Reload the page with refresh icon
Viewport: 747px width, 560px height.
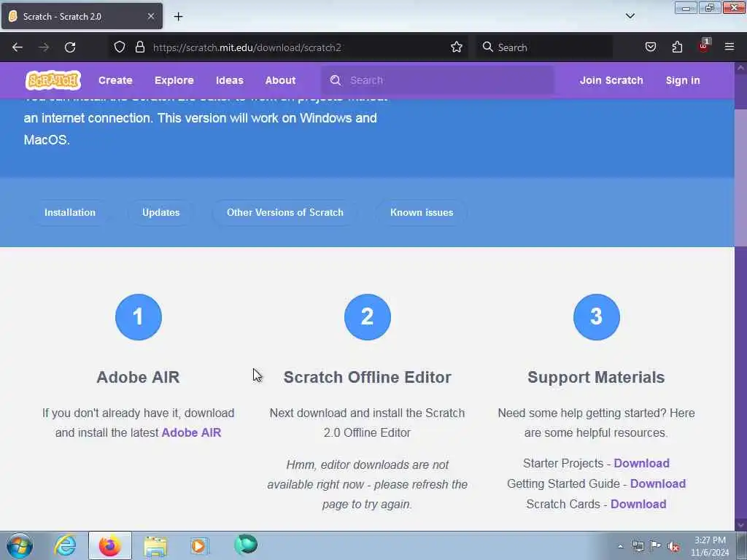(70, 47)
